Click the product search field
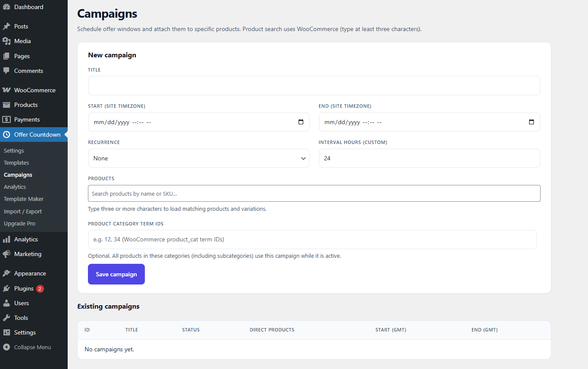Screen dimensions: 588x369 [314, 194]
